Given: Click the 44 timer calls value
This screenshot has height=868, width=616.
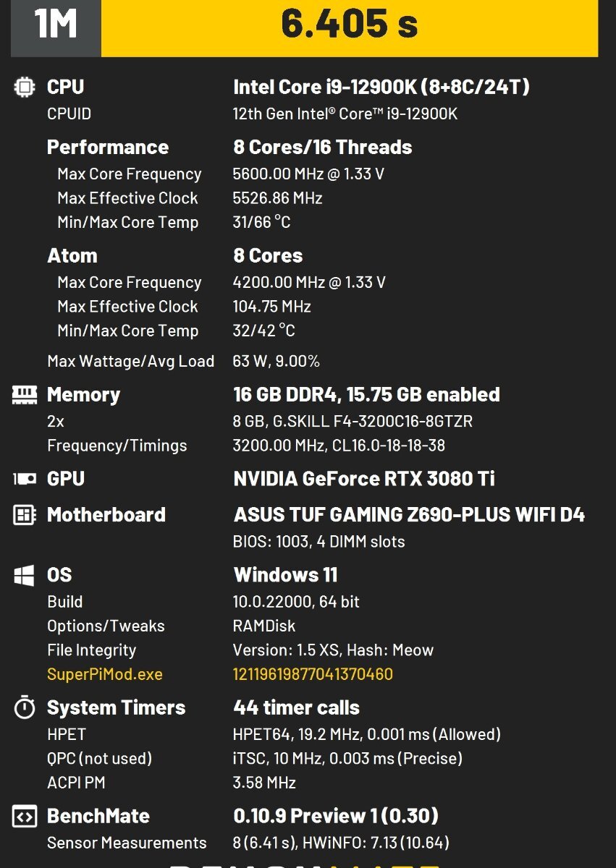Looking at the screenshot, I should click(x=297, y=707).
